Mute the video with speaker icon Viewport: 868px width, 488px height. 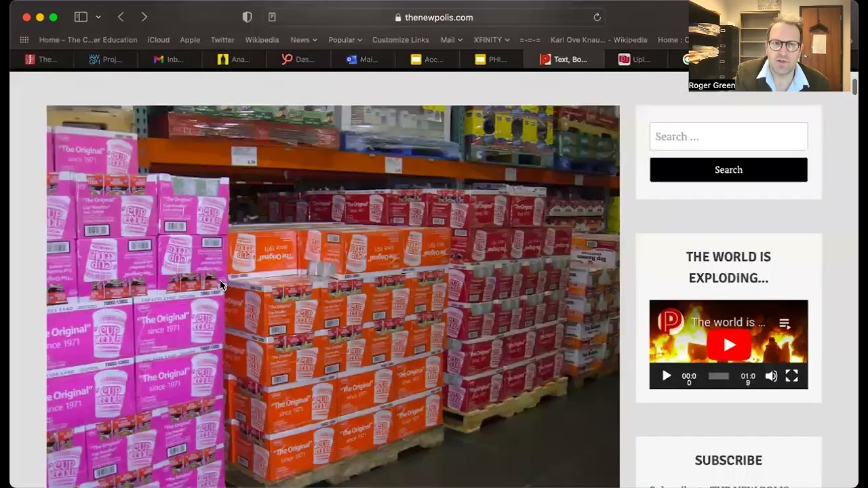click(771, 376)
